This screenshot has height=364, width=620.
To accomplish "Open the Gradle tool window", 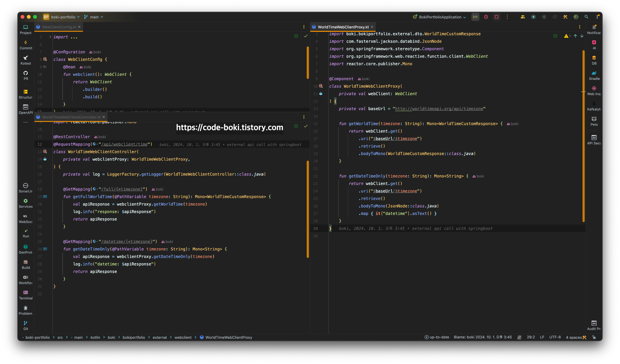I will click(594, 75).
